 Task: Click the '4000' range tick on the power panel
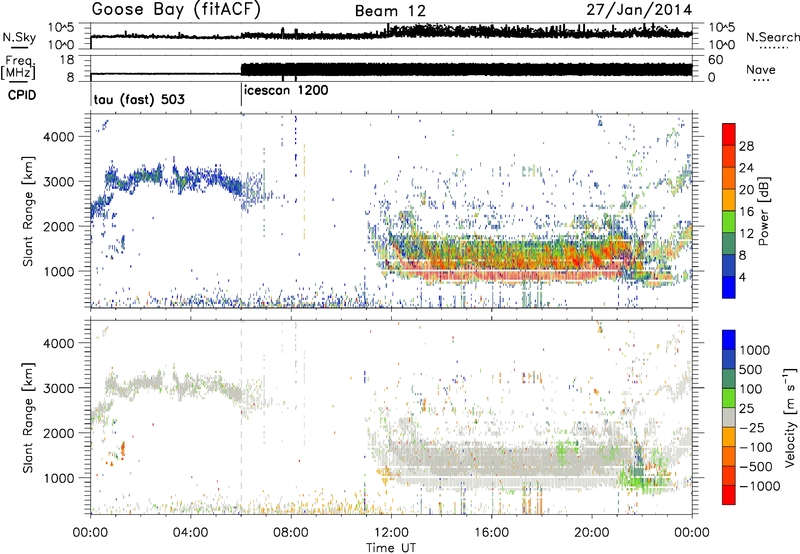click(58, 137)
